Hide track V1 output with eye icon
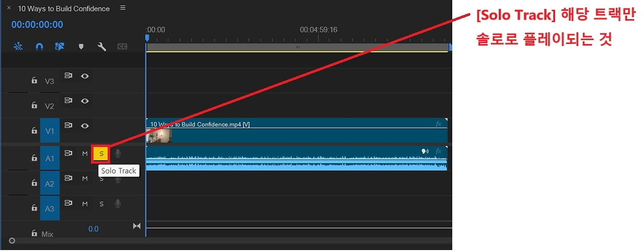Image resolution: width=644 pixels, height=251 pixels. pos(85,126)
